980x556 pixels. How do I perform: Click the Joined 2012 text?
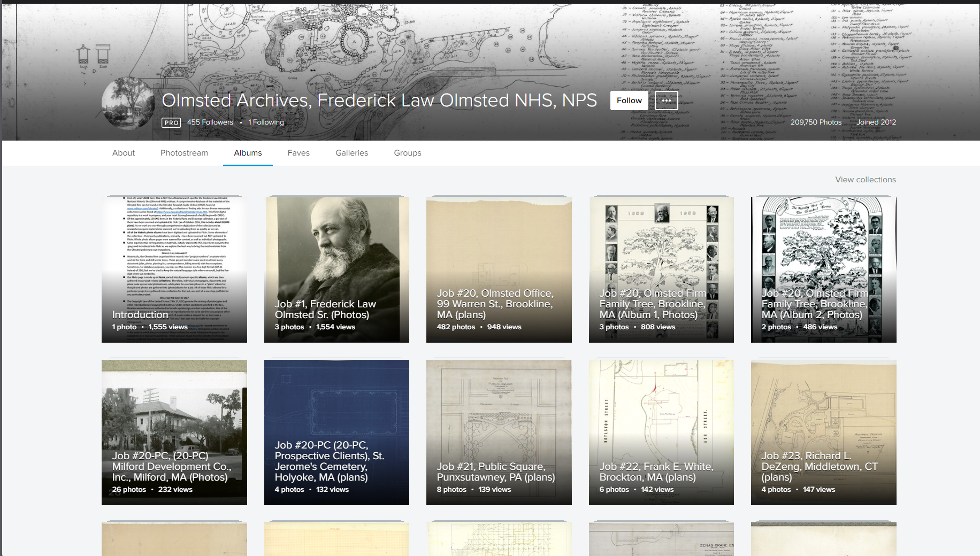[x=876, y=122]
